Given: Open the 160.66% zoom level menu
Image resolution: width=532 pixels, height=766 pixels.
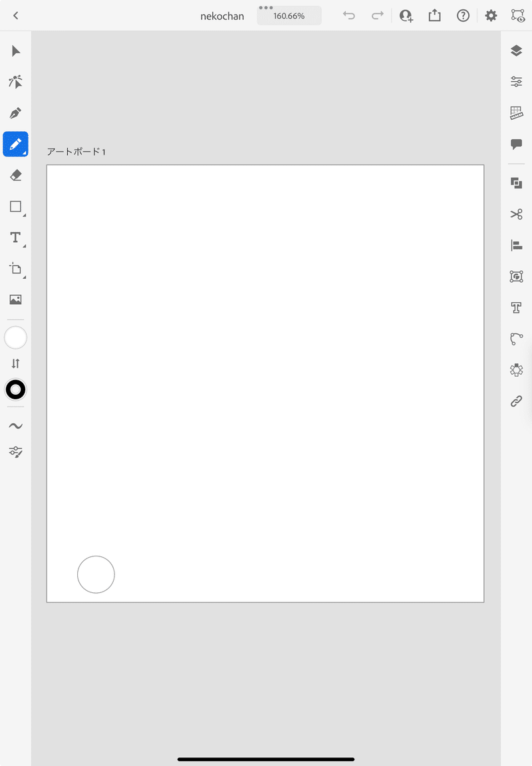Looking at the screenshot, I should click(x=289, y=16).
